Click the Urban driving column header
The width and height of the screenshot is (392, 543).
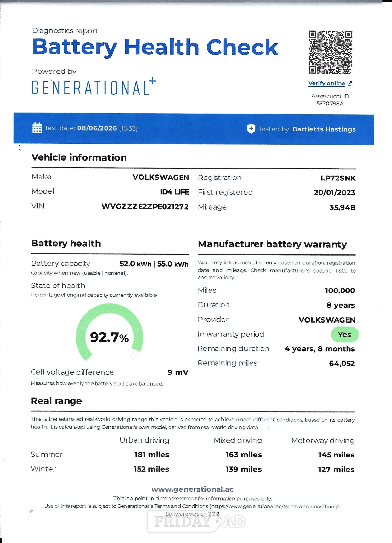click(x=145, y=440)
